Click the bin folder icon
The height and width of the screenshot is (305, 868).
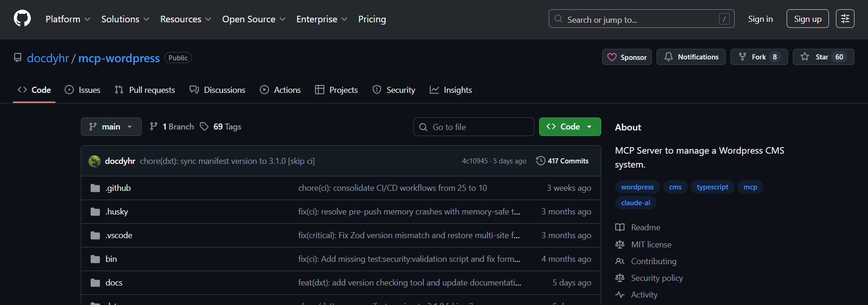coord(95,259)
